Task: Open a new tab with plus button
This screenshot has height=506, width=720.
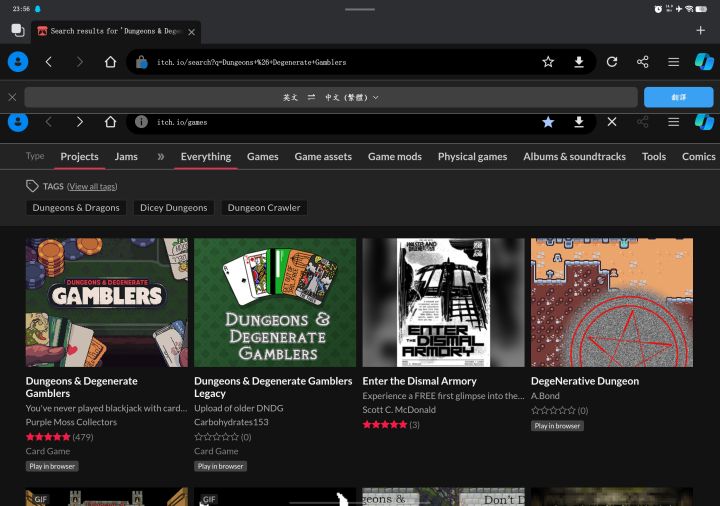Action: (700, 30)
